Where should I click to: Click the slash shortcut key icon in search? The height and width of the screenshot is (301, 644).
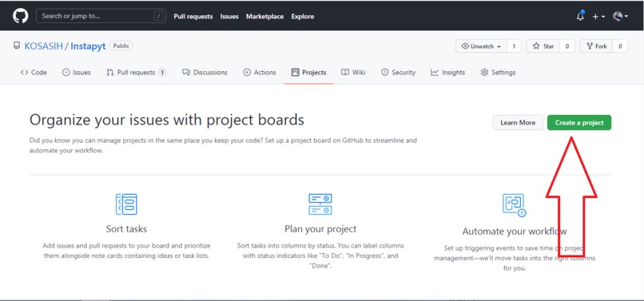[158, 16]
